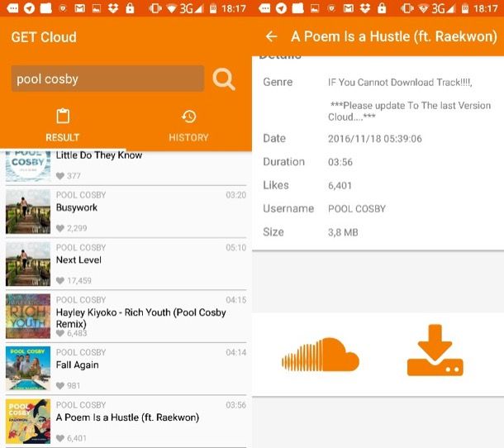Open track in SoundCloud via cloud icon
504x448 pixels.
click(320, 354)
